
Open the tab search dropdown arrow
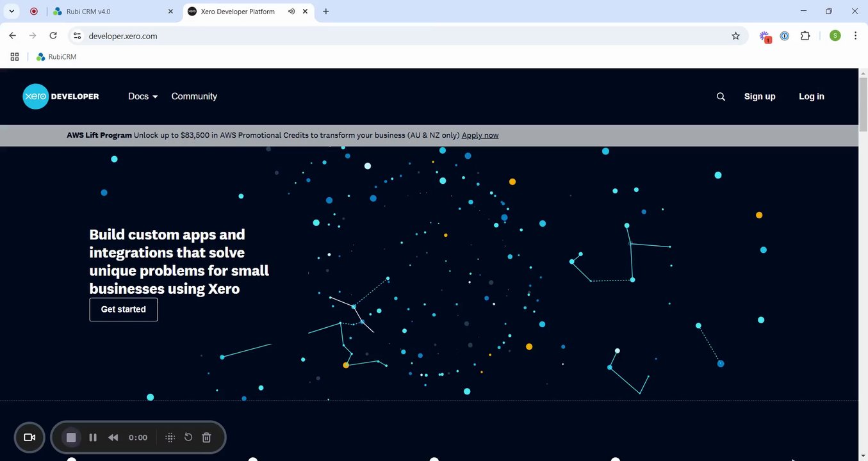(x=12, y=12)
